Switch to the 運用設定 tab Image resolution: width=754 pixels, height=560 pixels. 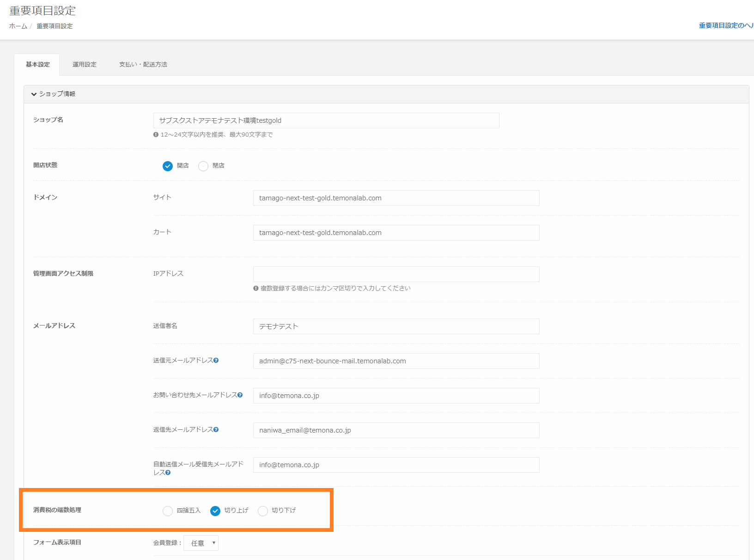pos(85,65)
